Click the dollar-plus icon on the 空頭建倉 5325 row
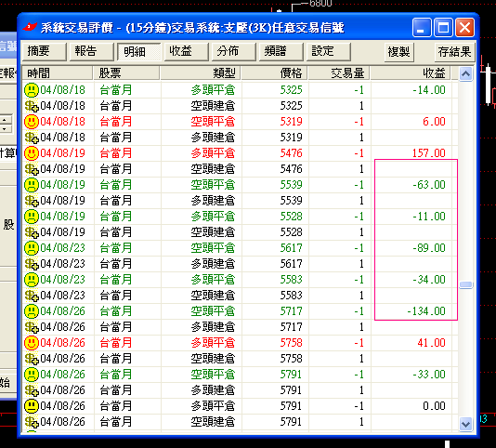This screenshot has width=496, height=448. (32, 106)
